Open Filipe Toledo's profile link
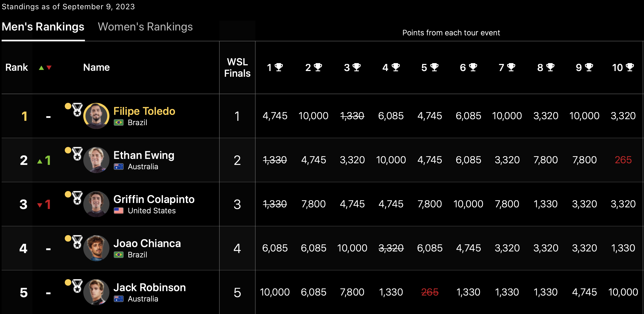 [144, 111]
